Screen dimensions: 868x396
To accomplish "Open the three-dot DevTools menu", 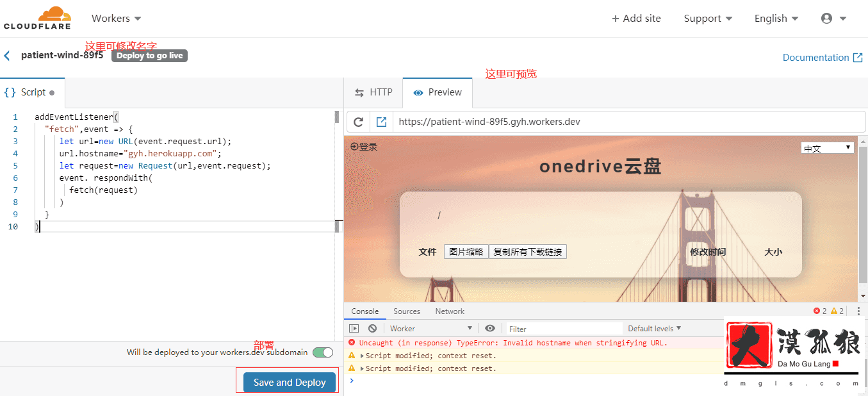I will tap(859, 311).
